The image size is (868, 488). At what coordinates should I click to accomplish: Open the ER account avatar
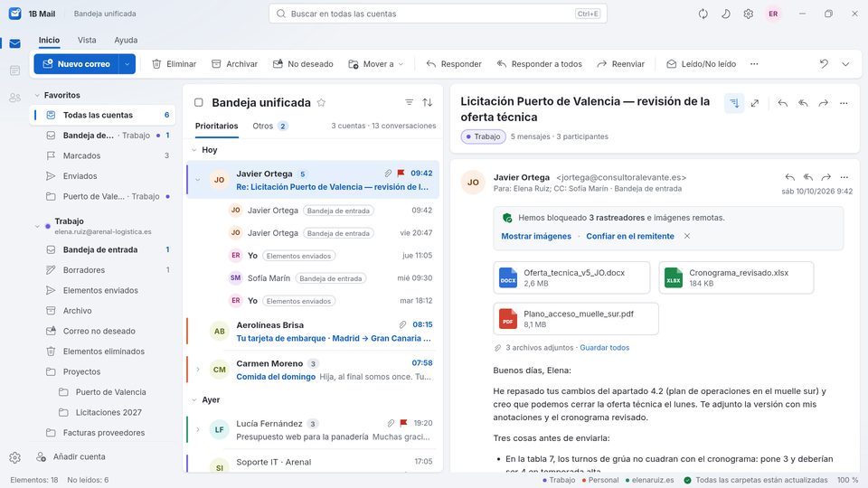[773, 14]
